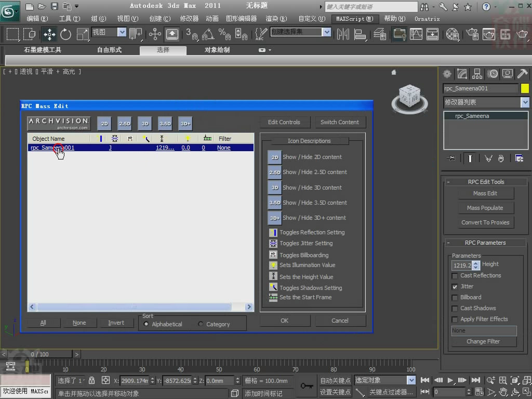Viewport: 532px width, 399px height.
Task: Open the MAXScript menu
Action: click(354, 19)
